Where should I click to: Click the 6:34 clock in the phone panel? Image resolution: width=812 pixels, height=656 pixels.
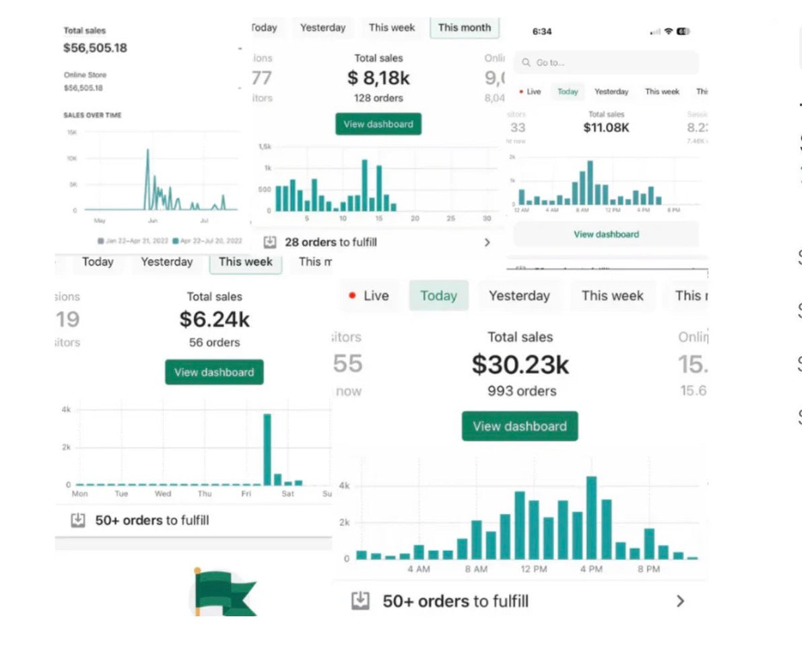click(x=541, y=32)
